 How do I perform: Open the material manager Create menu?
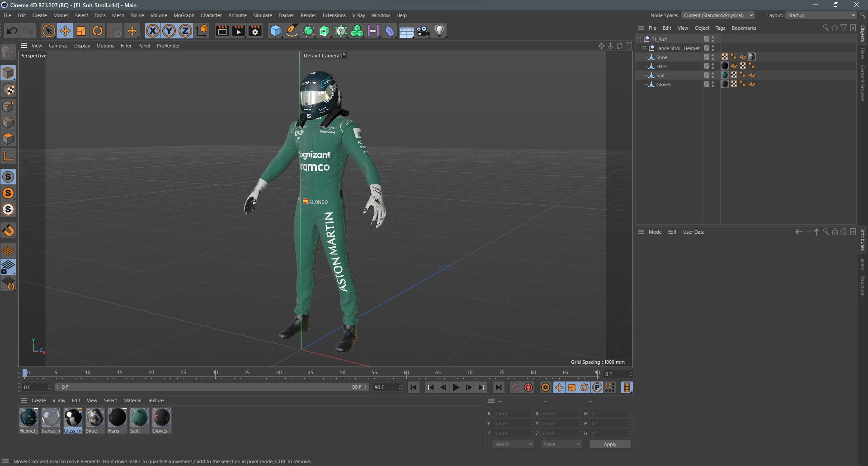click(x=38, y=400)
